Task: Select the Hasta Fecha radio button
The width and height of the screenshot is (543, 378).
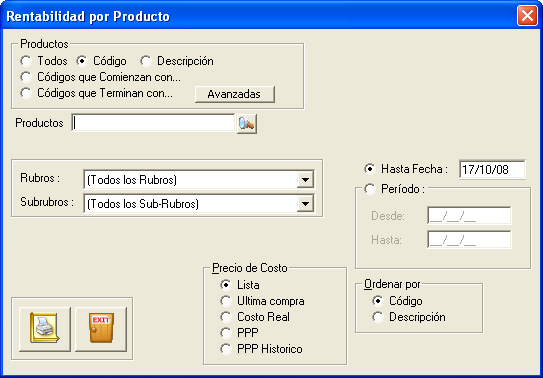Action: click(370, 169)
